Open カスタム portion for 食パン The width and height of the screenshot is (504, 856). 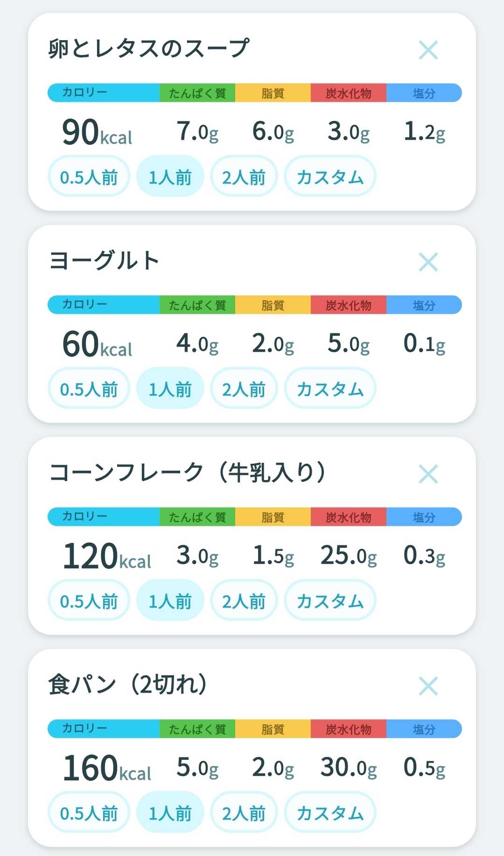pyautogui.click(x=330, y=812)
